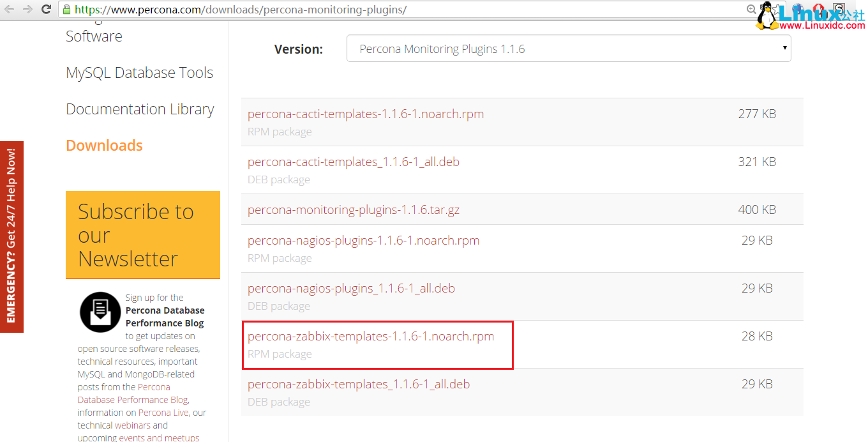Click the zoom magnifier icon in address bar

[x=751, y=9]
